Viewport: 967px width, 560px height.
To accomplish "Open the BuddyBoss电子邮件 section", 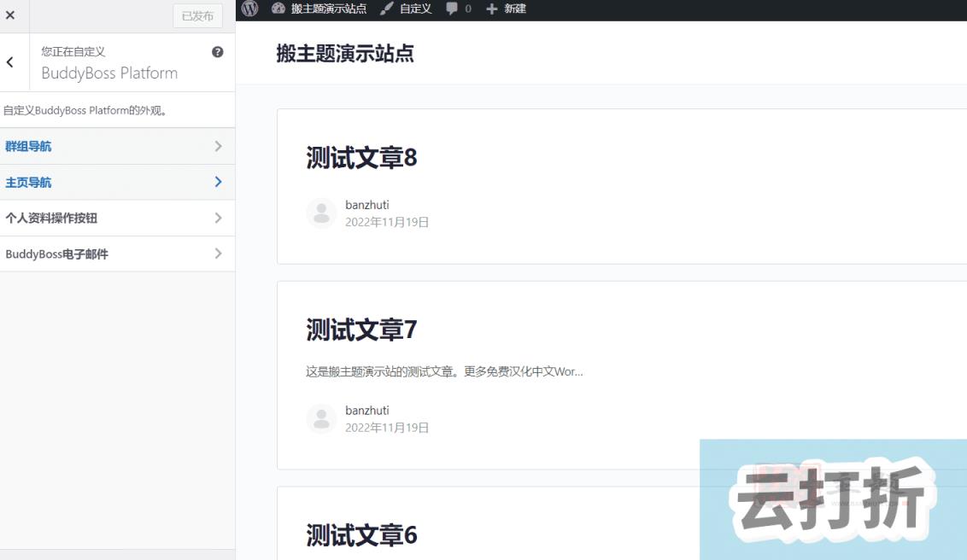I will point(117,254).
